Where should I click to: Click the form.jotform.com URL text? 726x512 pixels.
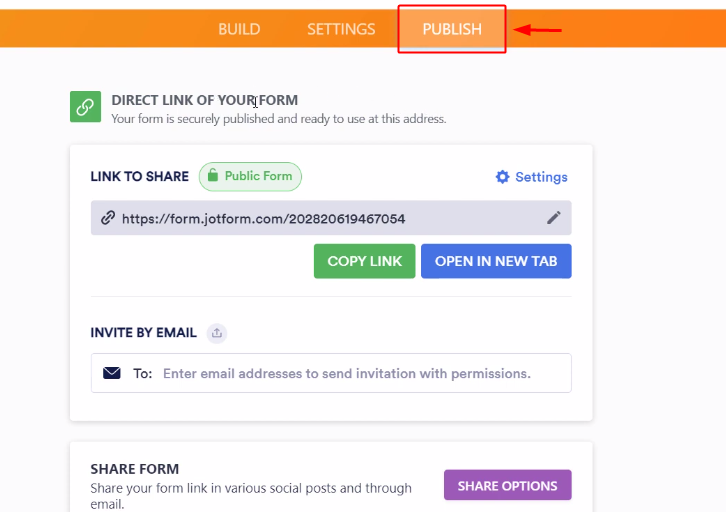pos(264,218)
